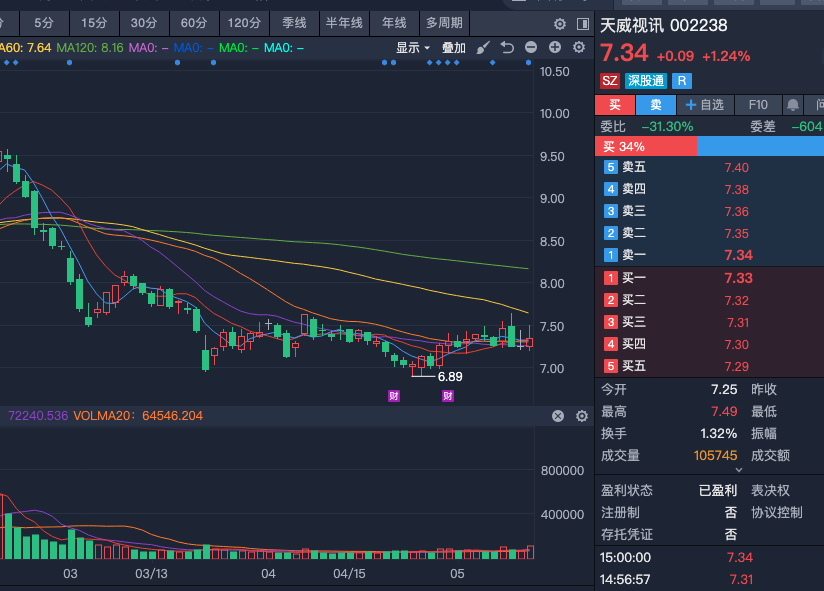Click the 15:00:00 trade tick row

709,557
